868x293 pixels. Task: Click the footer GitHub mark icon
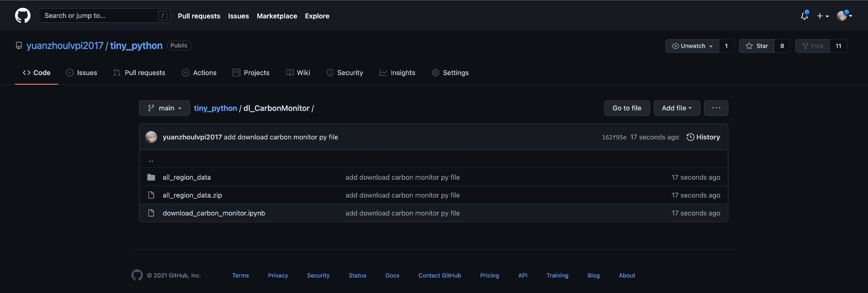(x=137, y=275)
